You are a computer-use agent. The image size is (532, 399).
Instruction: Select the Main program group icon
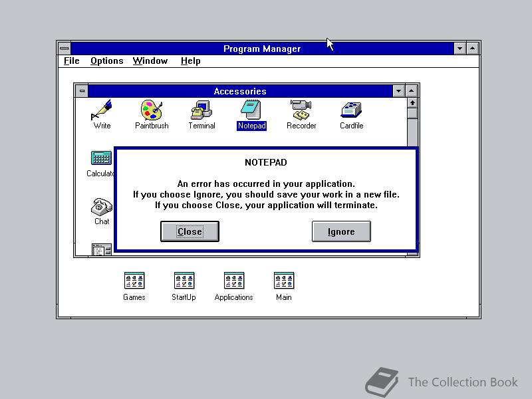tap(284, 281)
